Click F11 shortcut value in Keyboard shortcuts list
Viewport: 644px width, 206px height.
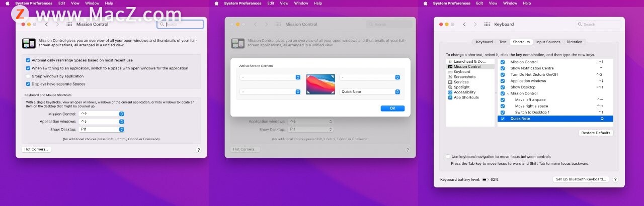click(600, 87)
